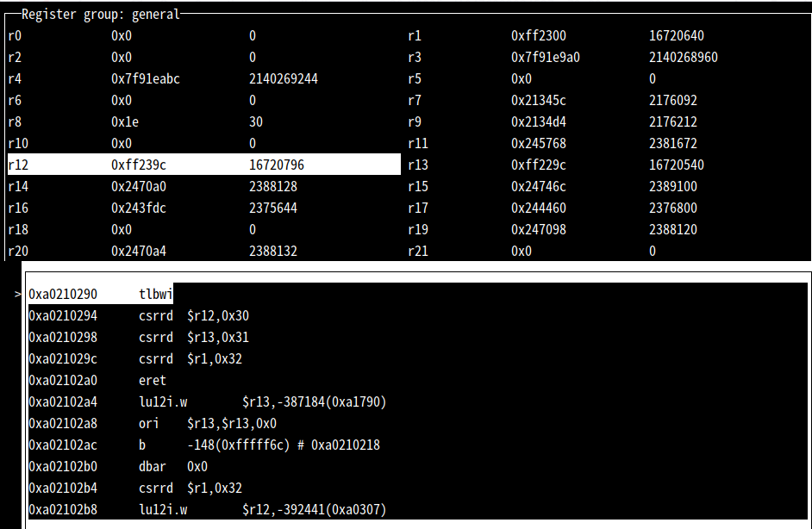This screenshot has height=529, width=812.
Task: Click the r3 decimal value 2140268960
Action: 683,58
